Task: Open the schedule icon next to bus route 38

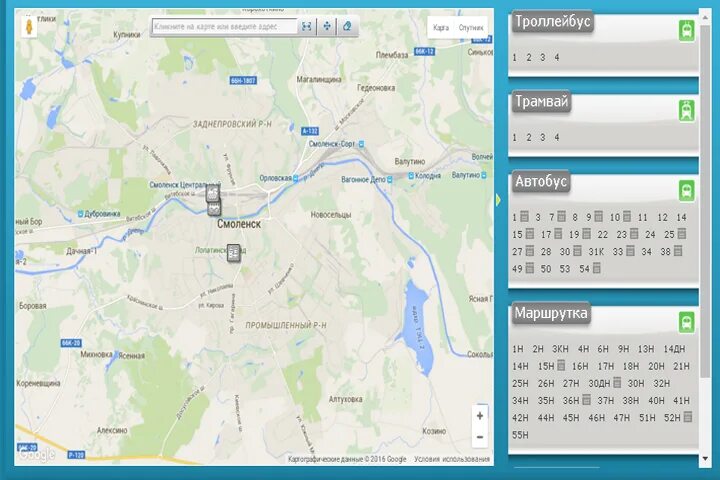Action: 678,251
